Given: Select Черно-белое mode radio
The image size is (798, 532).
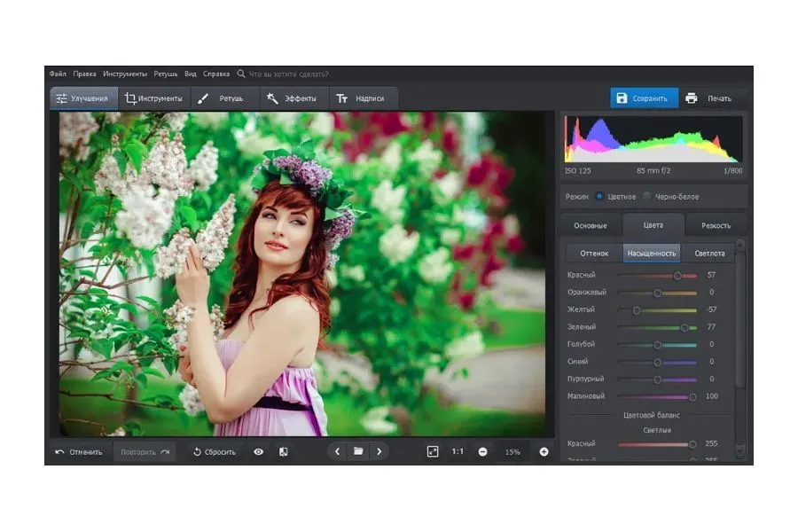Looking at the screenshot, I should pyautogui.click(x=647, y=196).
